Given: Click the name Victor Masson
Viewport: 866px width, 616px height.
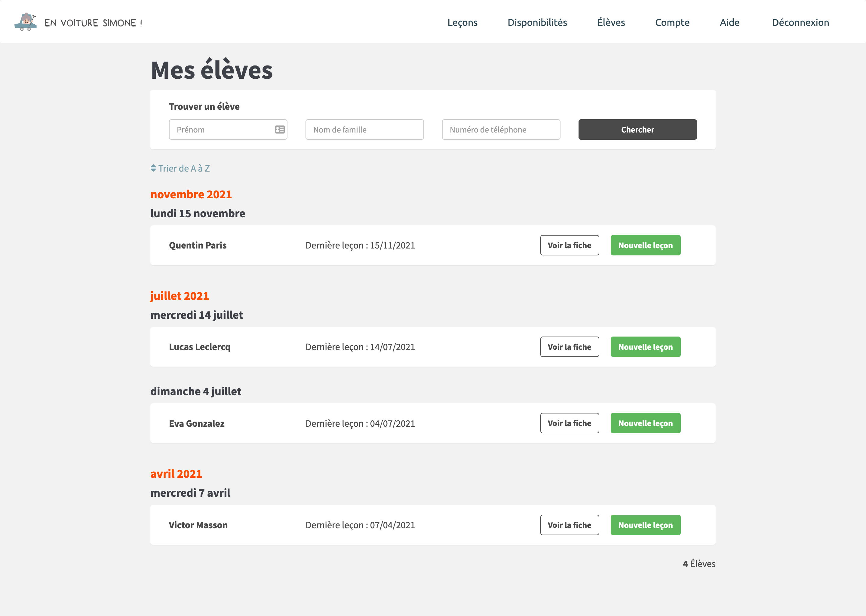Looking at the screenshot, I should coord(198,525).
